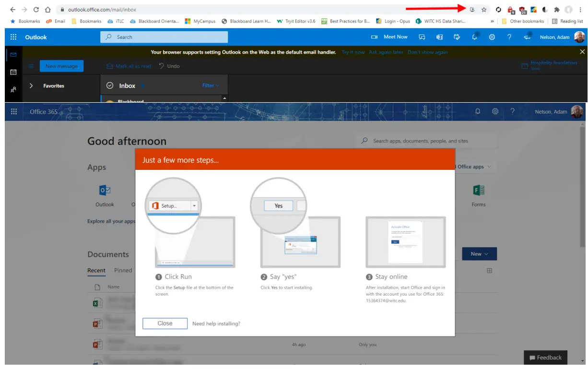Open Outlook help with the question mark icon
Viewport: 588px width, 369px height.
click(509, 37)
